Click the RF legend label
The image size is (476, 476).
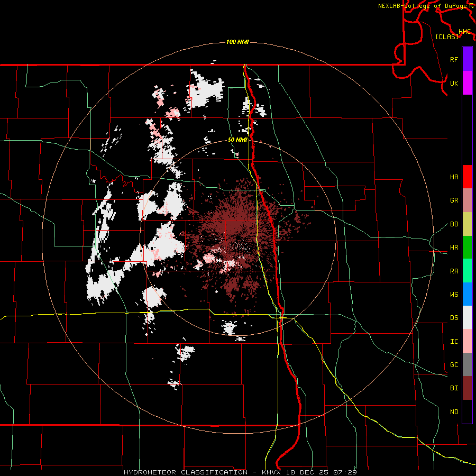[454, 59]
